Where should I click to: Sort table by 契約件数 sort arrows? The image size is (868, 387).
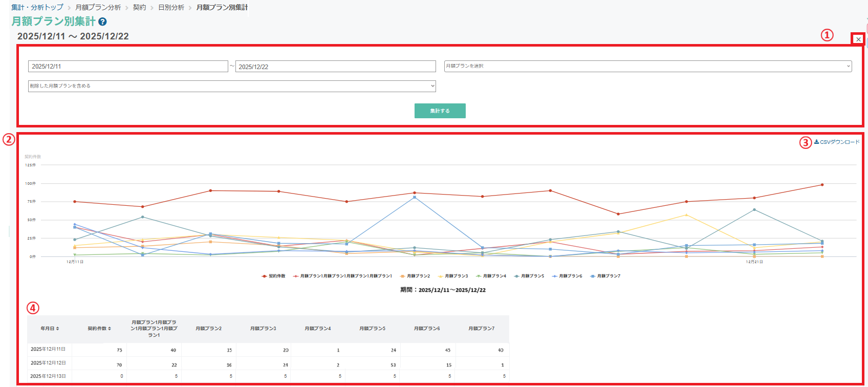[x=109, y=329]
